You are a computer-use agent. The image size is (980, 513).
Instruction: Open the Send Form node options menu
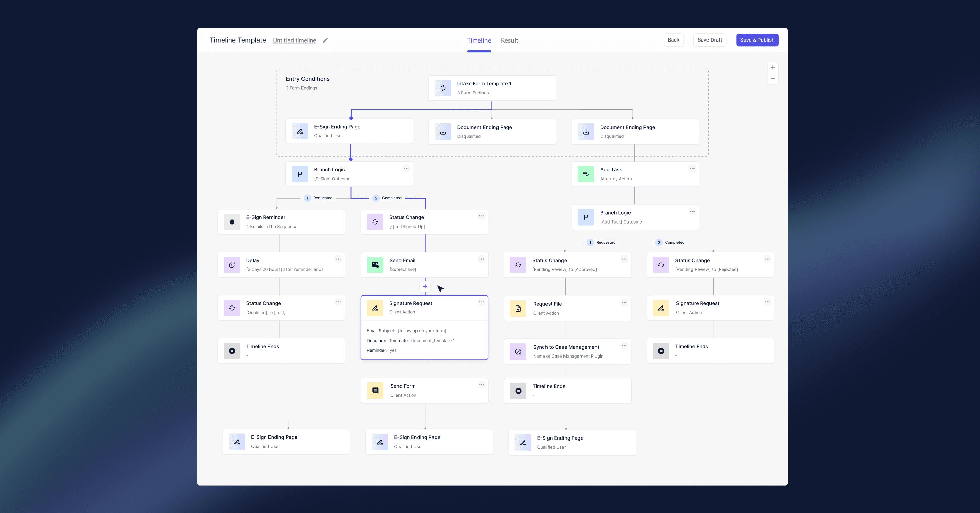(481, 384)
